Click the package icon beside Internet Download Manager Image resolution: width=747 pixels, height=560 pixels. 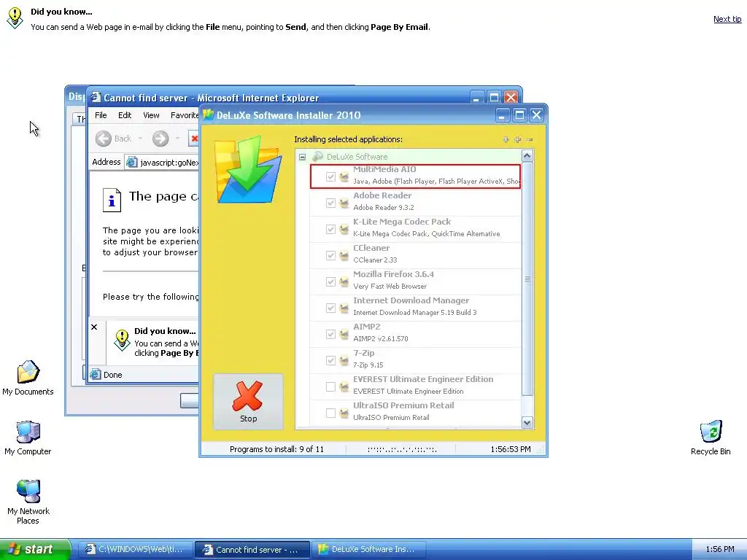point(344,308)
